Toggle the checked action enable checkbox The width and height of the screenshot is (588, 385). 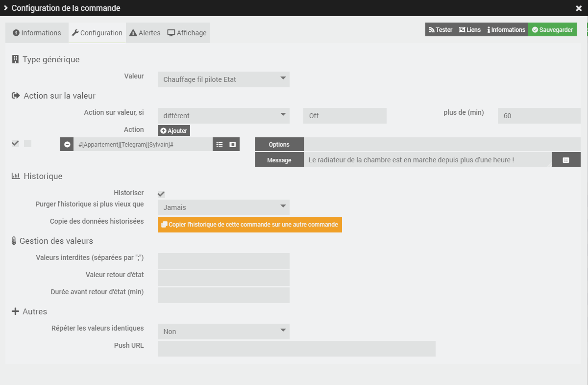15,143
